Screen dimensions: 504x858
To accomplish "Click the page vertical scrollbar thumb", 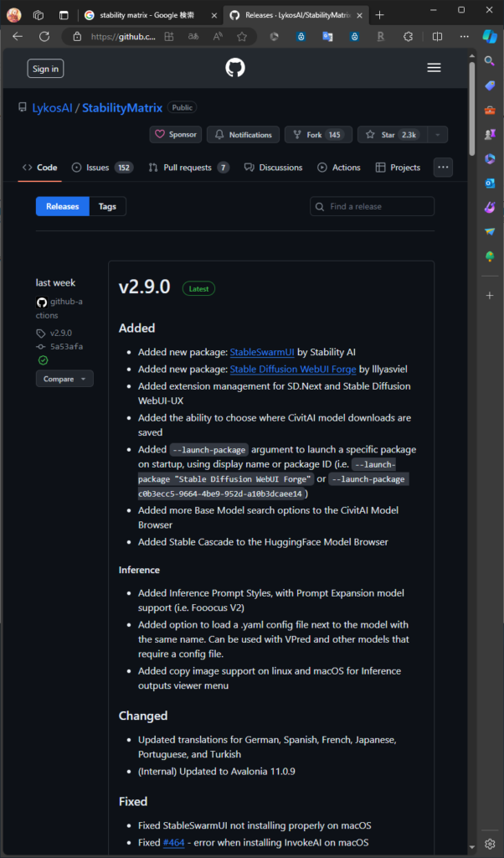I will point(472,109).
